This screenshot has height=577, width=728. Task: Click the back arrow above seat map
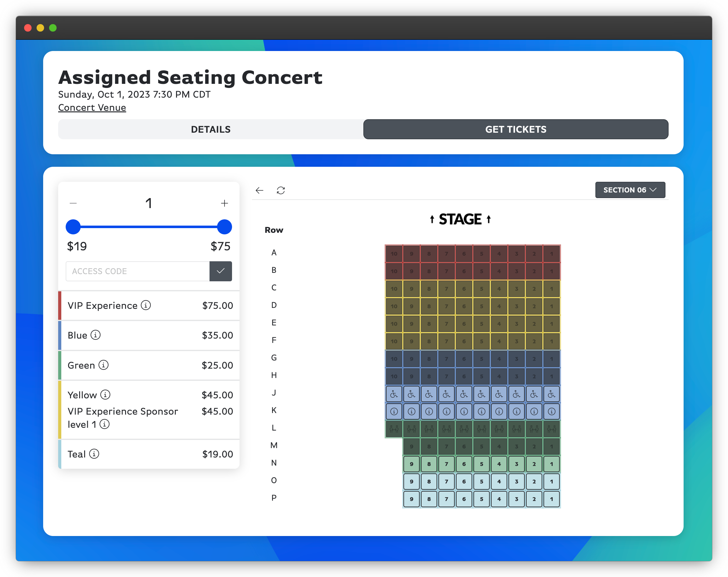[x=259, y=191]
